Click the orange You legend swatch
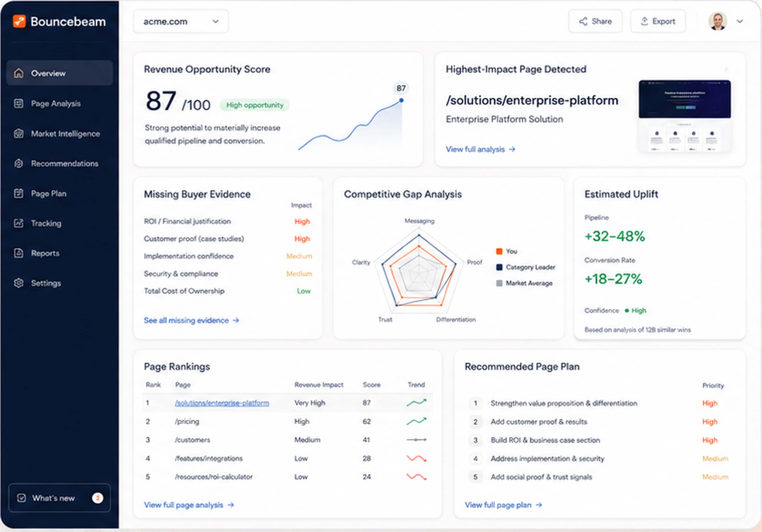The height and width of the screenshot is (532, 762). (499, 251)
